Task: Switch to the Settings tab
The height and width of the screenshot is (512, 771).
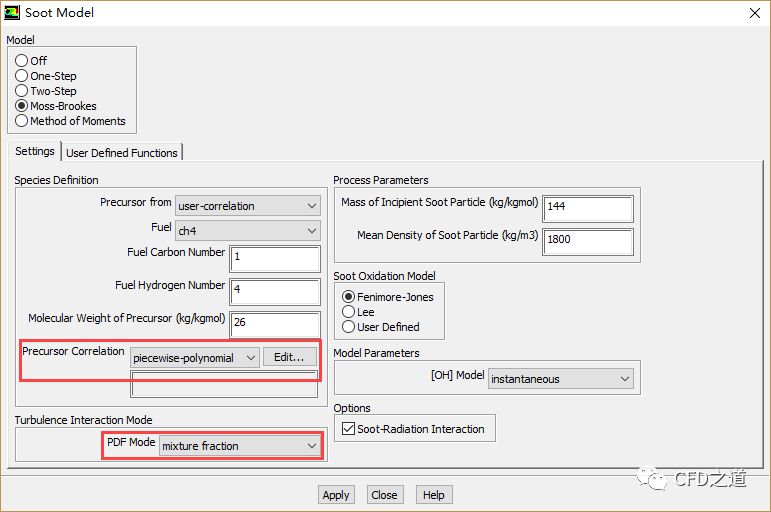Action: 34,151
